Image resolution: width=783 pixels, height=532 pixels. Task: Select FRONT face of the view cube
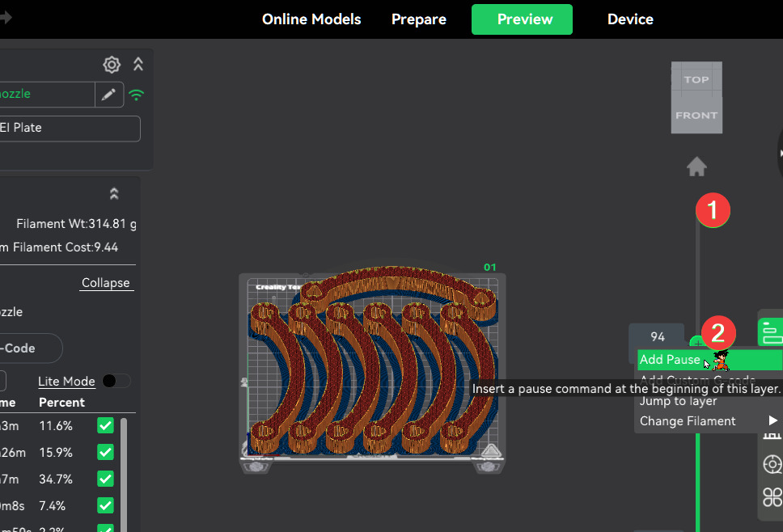696,116
